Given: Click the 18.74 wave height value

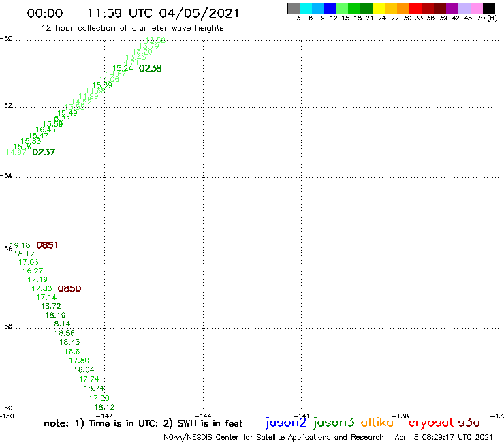Looking at the screenshot, I should [94, 388].
